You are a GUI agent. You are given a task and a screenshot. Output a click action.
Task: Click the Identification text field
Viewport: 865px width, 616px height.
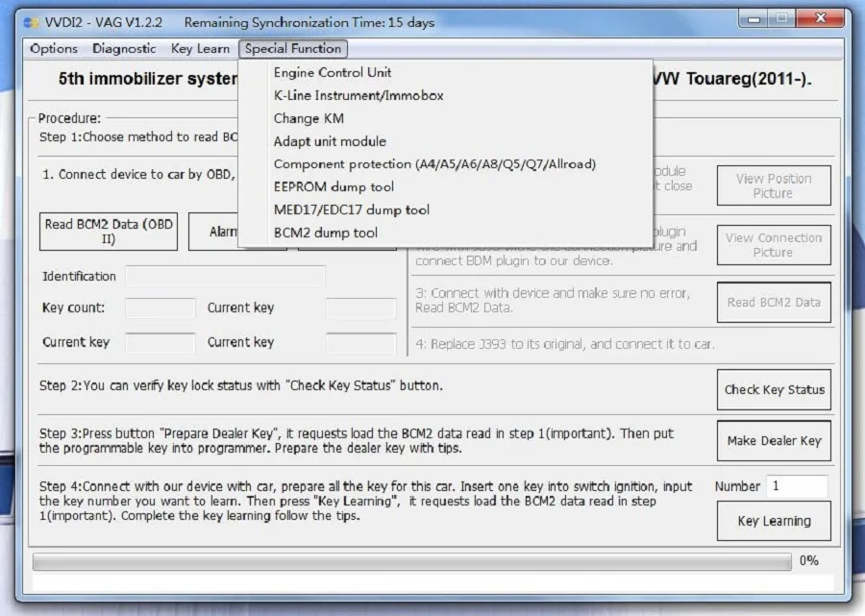[x=225, y=277]
